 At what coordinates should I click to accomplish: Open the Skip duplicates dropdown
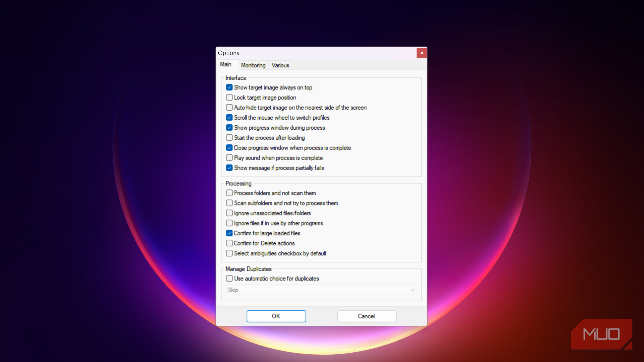(x=321, y=290)
